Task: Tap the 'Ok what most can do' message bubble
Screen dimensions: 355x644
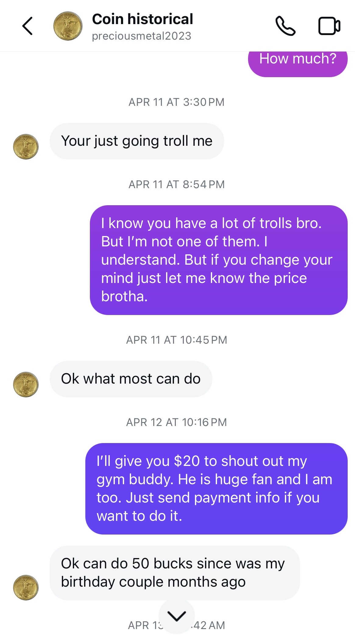Action: click(131, 379)
